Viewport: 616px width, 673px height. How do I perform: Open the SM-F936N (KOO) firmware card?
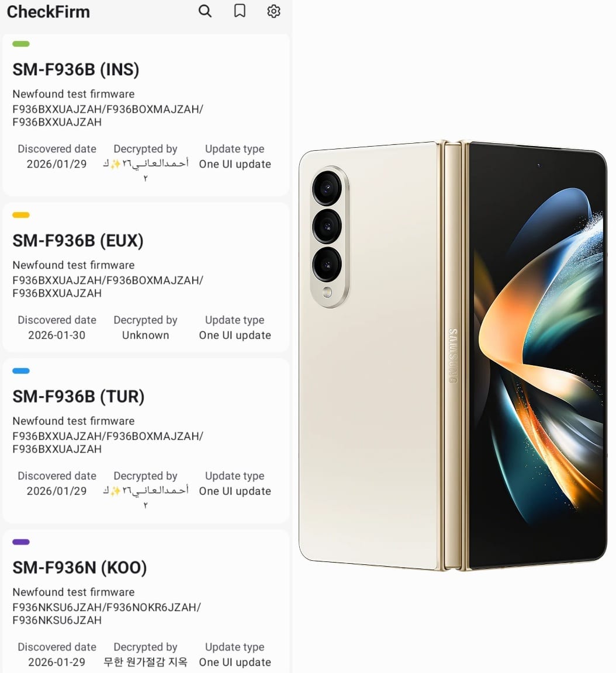tap(146, 601)
